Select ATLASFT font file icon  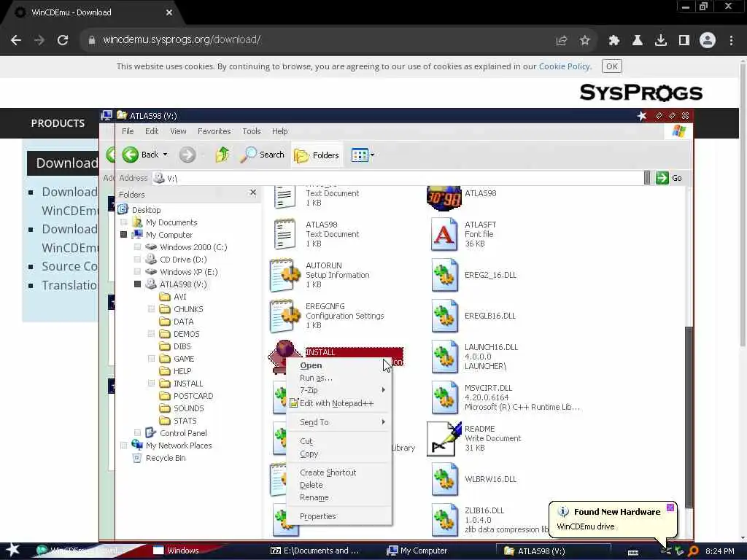click(x=444, y=234)
